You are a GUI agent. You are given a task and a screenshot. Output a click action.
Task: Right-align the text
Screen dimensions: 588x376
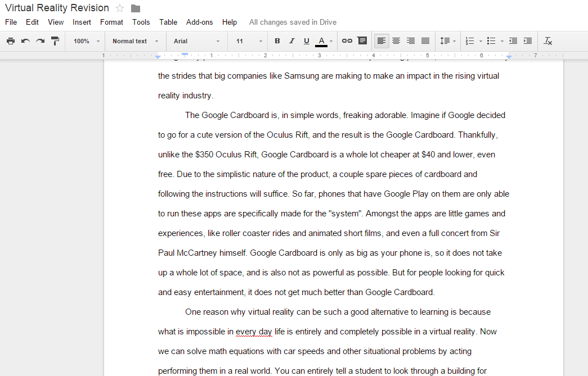411,41
